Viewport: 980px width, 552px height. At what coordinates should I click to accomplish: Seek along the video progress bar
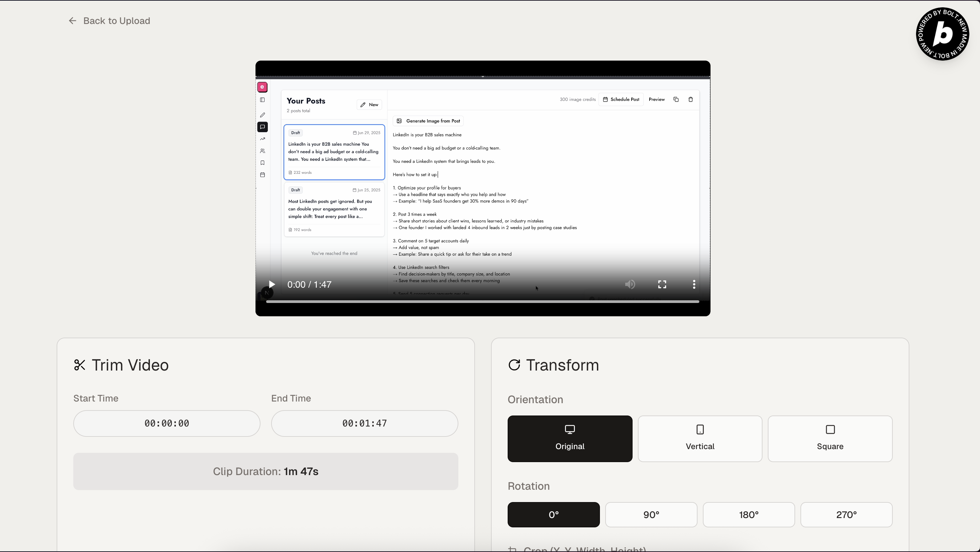click(482, 302)
